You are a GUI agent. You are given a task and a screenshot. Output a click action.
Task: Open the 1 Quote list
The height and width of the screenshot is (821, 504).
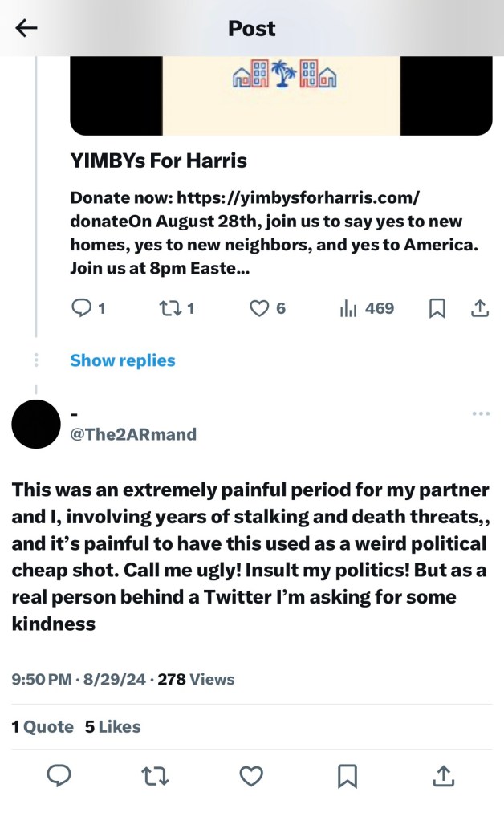point(43,726)
